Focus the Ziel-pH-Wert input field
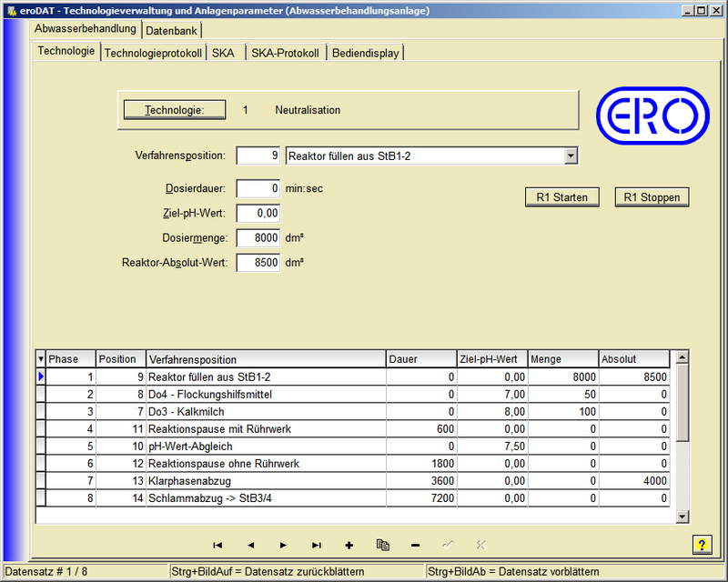The width and height of the screenshot is (728, 582). 258,213
